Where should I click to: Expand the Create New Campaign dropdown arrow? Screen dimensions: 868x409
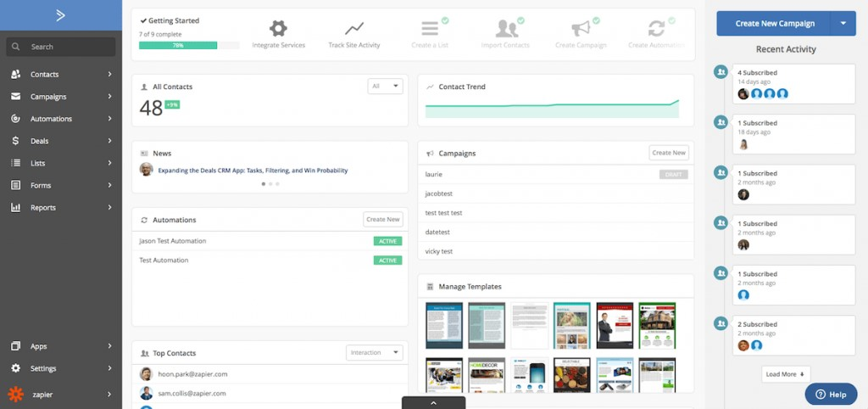coord(843,24)
